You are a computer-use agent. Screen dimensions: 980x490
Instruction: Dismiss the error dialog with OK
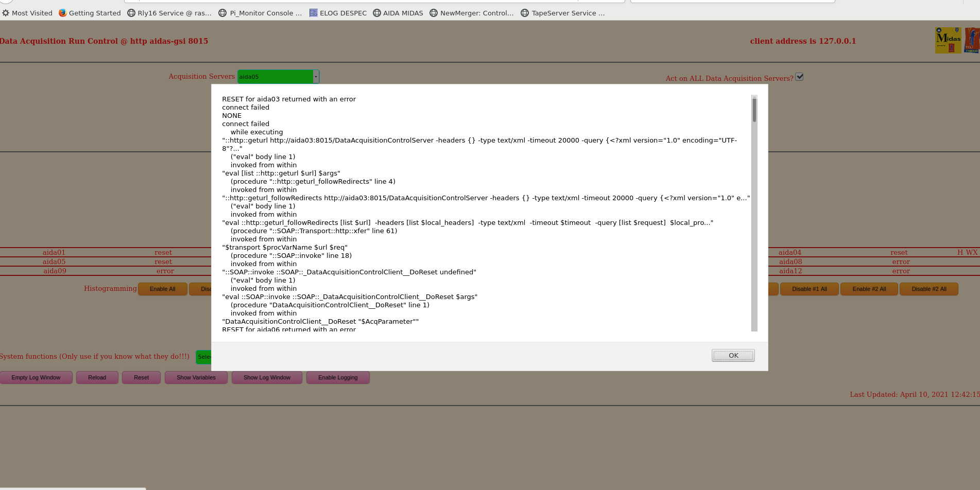[733, 356]
